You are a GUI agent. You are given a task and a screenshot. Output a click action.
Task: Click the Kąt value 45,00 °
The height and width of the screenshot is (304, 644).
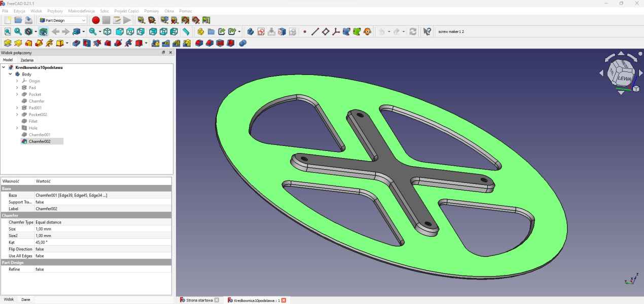(103, 242)
